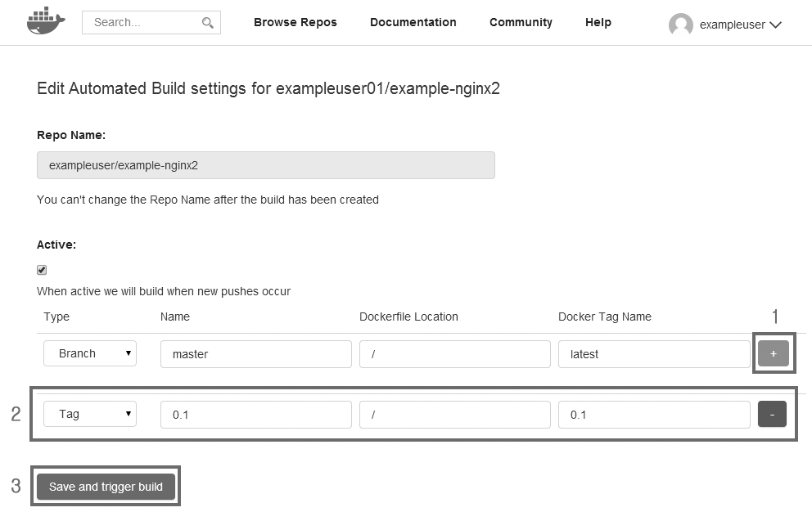Click the Name field containing master
Image resolution: width=812 pixels, height=512 pixels.
click(x=255, y=354)
